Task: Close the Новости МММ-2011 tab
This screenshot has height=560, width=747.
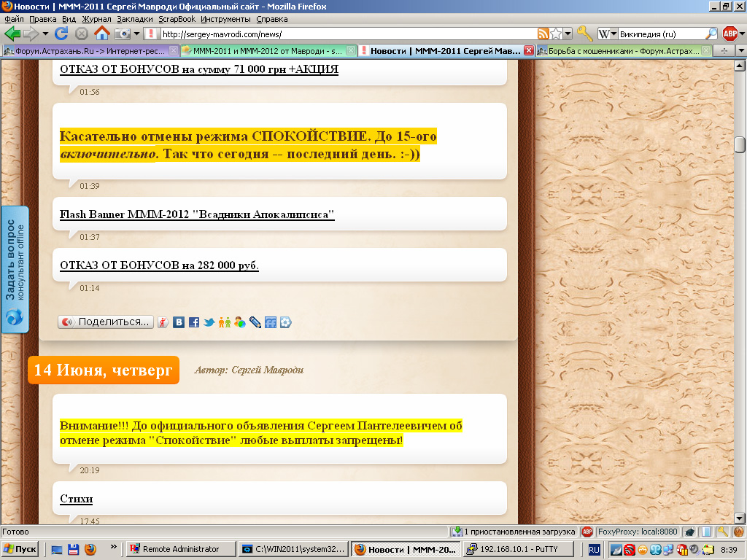Action: (x=528, y=50)
